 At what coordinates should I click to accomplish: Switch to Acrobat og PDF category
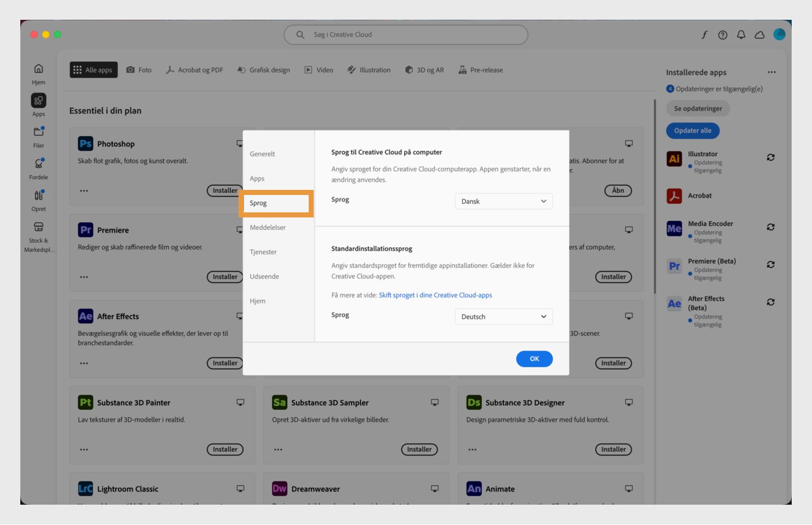[x=194, y=70]
